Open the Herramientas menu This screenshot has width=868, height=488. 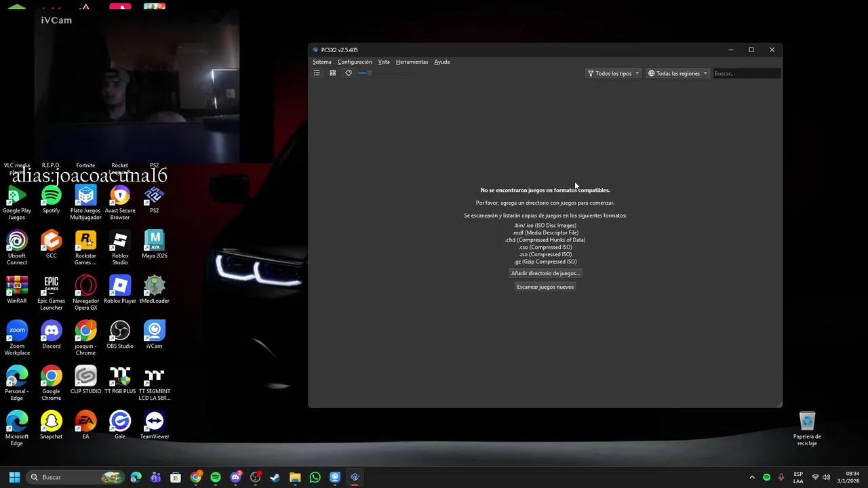tap(412, 62)
